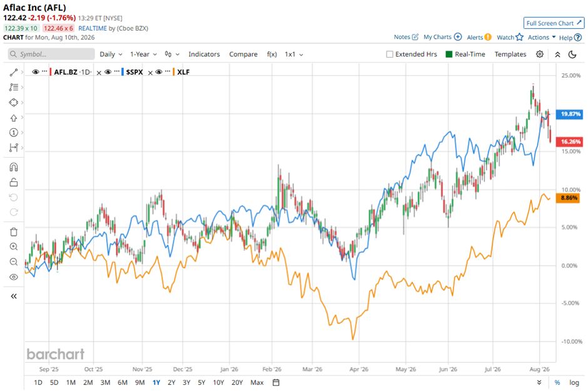This screenshot has width=588, height=391.
Task: Remove the AFL.BZ series with X
Action: pos(99,73)
